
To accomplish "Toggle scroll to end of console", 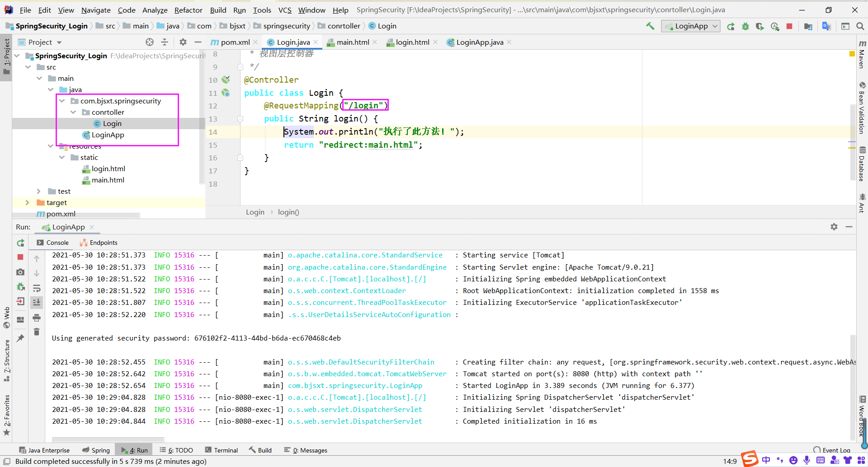I will click(x=37, y=302).
